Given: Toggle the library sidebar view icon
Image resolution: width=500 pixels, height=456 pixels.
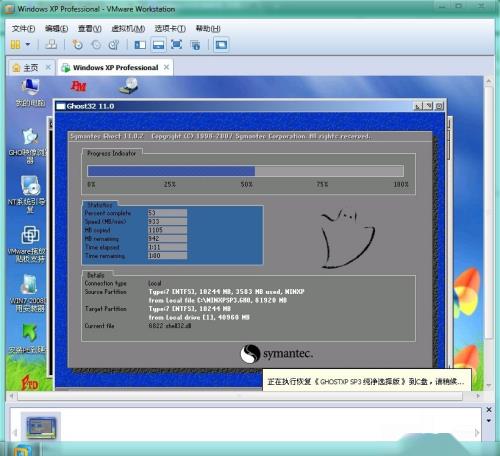Looking at the screenshot, I should 140,44.
